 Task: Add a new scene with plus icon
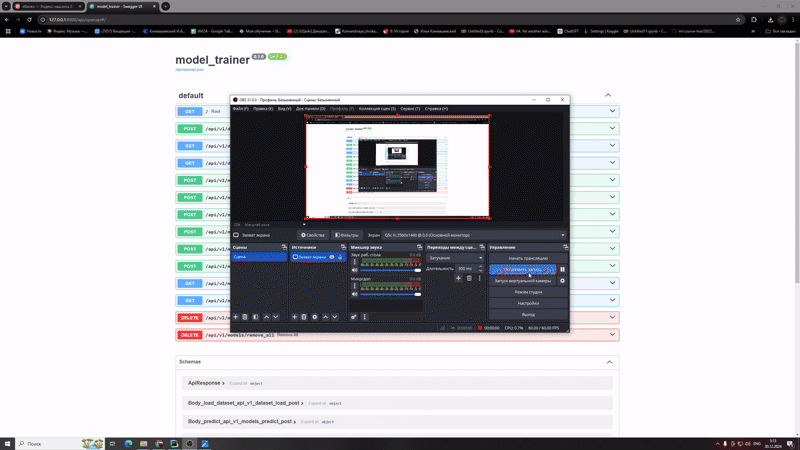coord(236,317)
